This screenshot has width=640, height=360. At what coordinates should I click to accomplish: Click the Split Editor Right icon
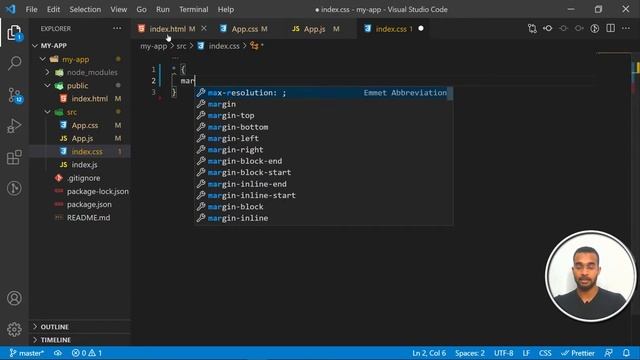(x=610, y=29)
